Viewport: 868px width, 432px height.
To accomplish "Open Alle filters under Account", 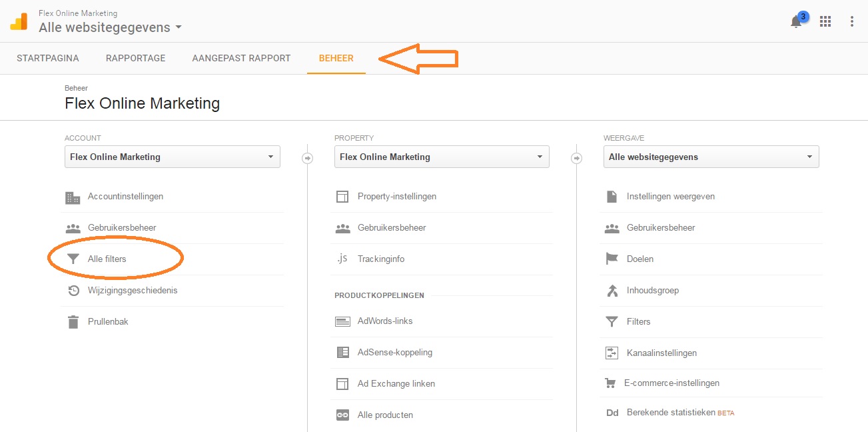I will (x=107, y=259).
